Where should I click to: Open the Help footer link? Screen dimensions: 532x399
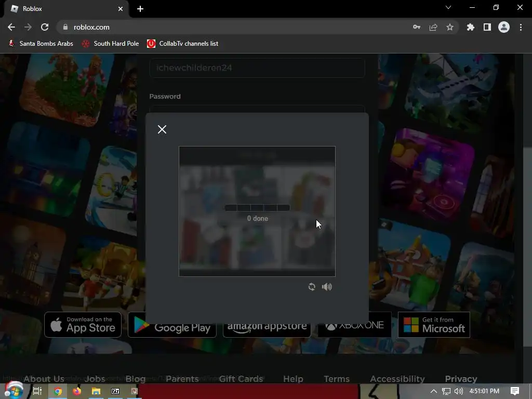point(293,379)
